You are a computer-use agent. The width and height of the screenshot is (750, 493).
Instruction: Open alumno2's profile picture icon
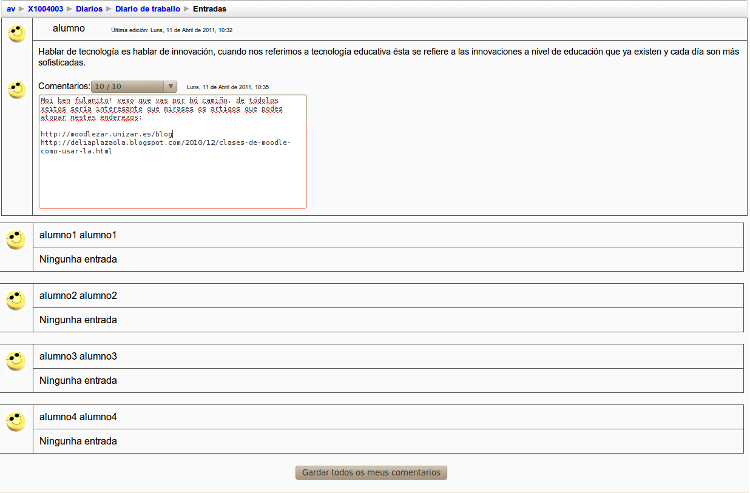point(16,300)
